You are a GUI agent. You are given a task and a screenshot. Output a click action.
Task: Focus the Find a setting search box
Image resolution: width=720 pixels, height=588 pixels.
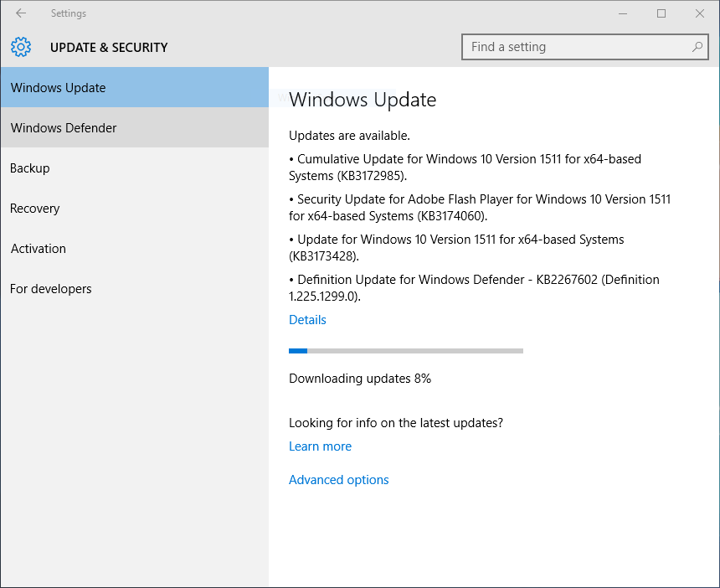pyautogui.click(x=578, y=47)
